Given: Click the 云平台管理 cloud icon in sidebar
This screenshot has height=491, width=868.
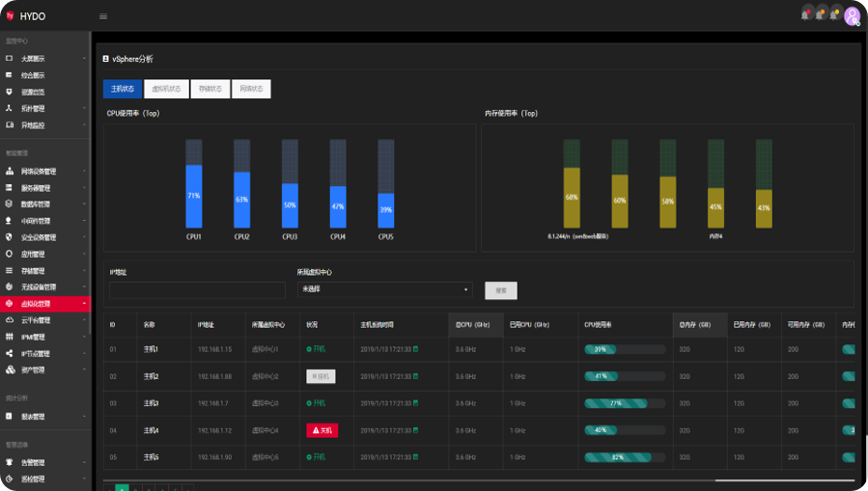Looking at the screenshot, I should (10, 319).
